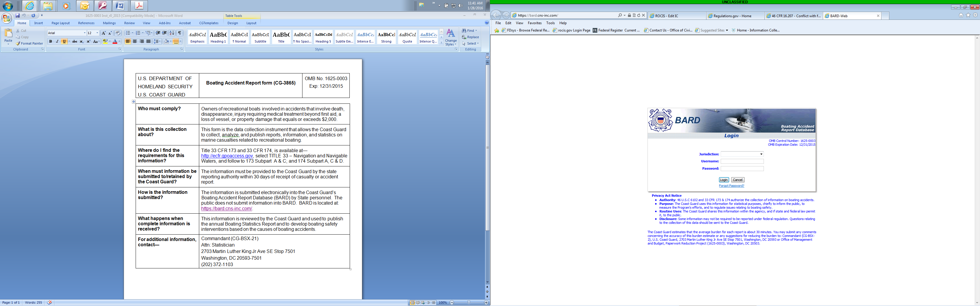Click the Grow Font button
This screenshot has width=980, height=306.
104,33
